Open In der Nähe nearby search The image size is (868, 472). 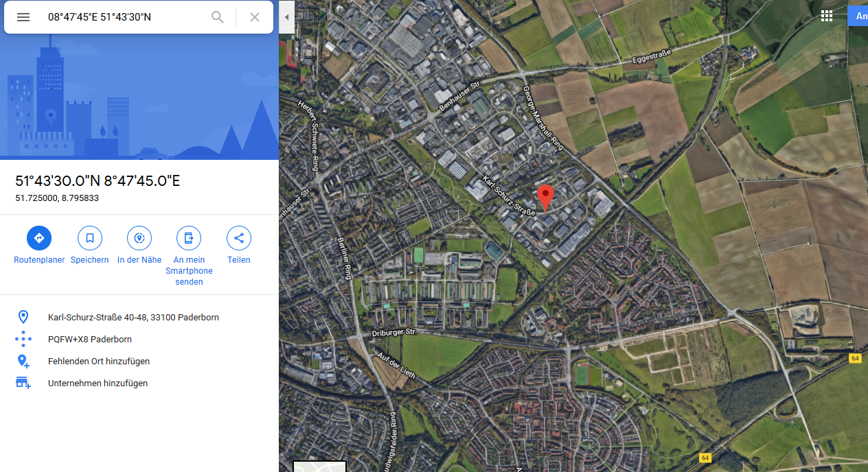139,238
